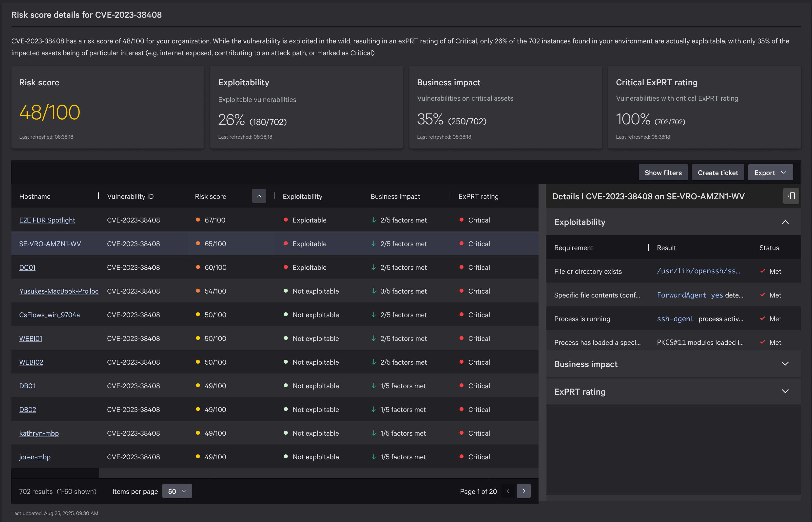This screenshot has width=812, height=522.
Task: Click red Met checkmark for Process is running
Action: pos(762,319)
